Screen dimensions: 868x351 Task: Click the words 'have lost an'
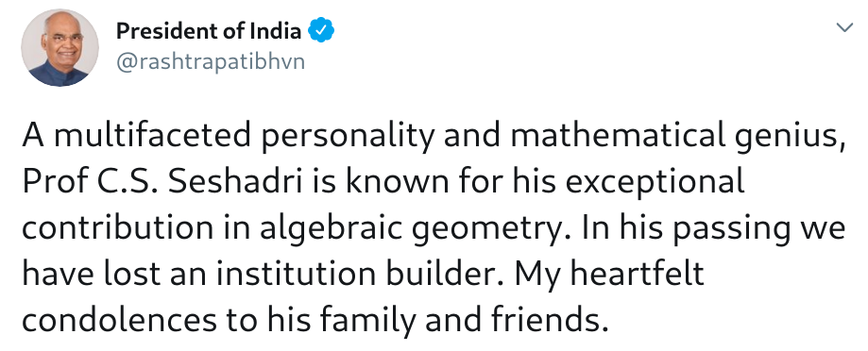(x=115, y=275)
